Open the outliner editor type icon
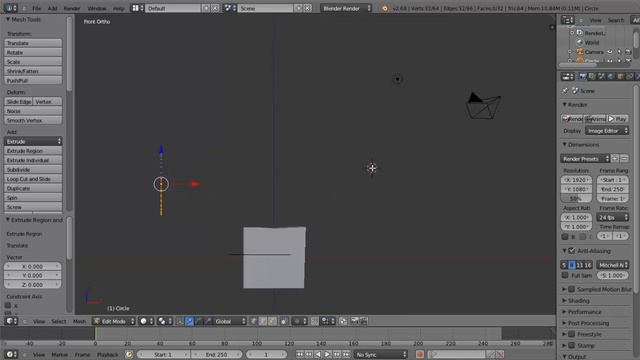The height and width of the screenshot is (360, 640). click(x=567, y=20)
